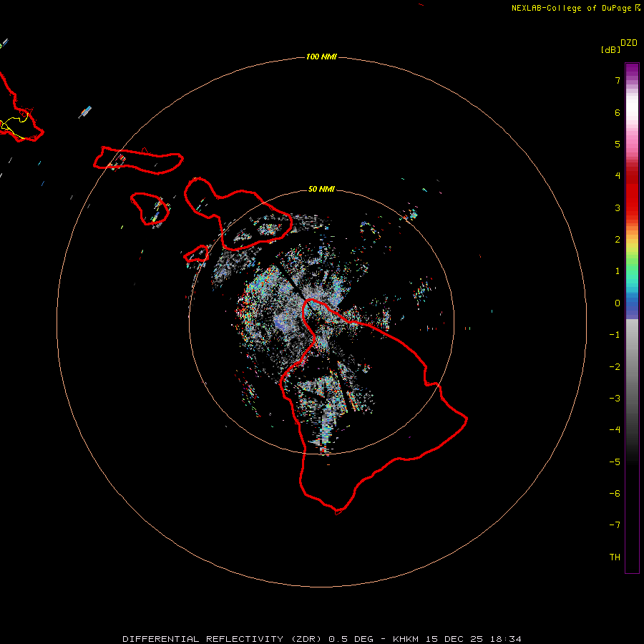Click the TH threshold label on the scale
Image resolution: width=644 pixels, height=644 pixels.
pyautogui.click(x=615, y=557)
